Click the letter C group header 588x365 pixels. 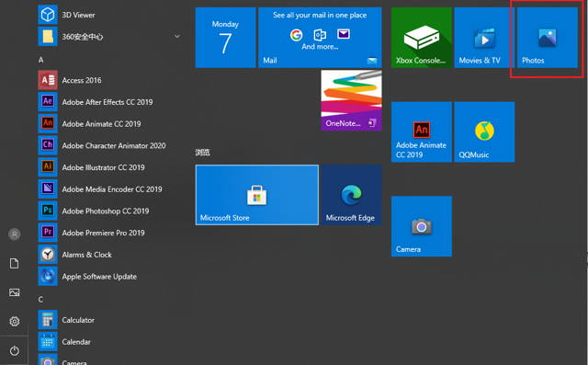pos(40,300)
